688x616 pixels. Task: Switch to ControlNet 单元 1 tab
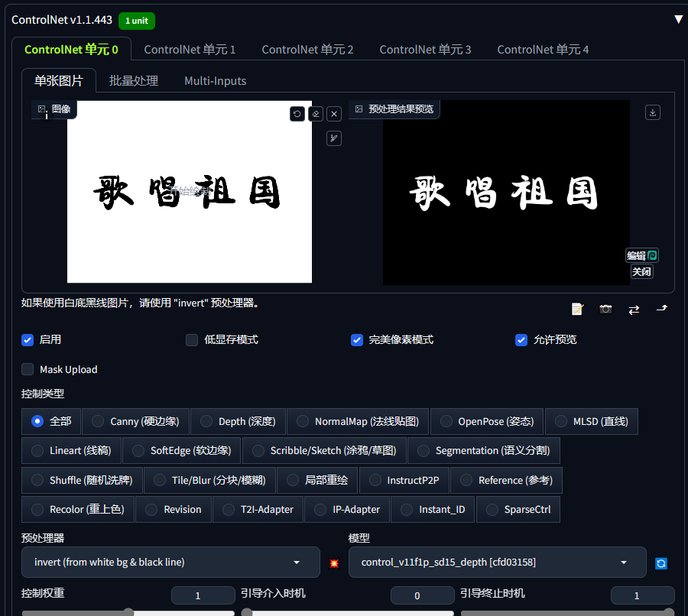[x=190, y=50]
